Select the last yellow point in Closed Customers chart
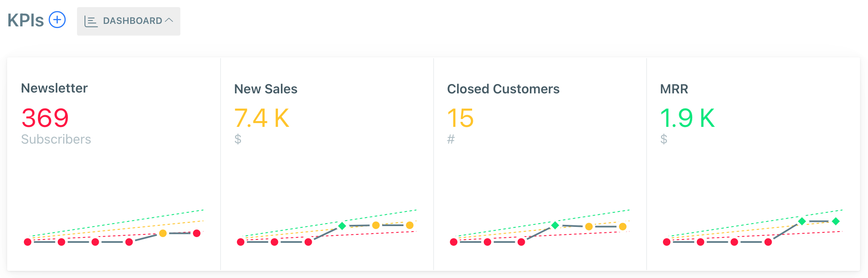This screenshot has height=278, width=868. [x=623, y=227]
